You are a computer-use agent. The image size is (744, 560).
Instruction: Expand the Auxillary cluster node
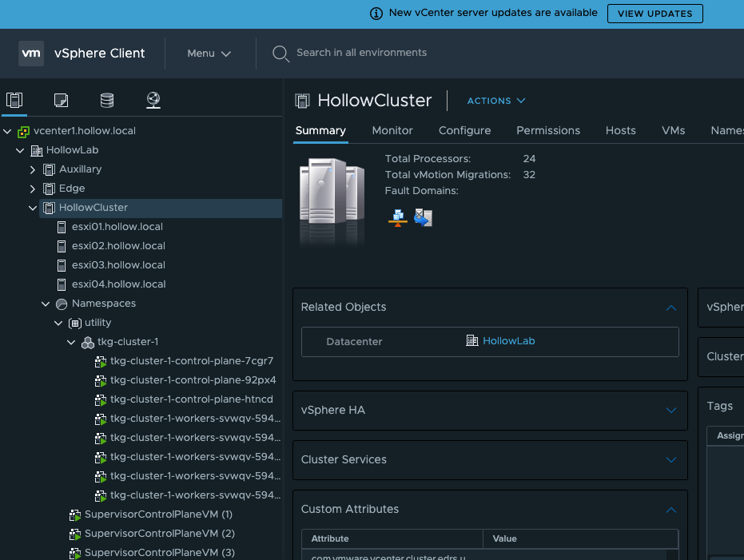pos(33,169)
